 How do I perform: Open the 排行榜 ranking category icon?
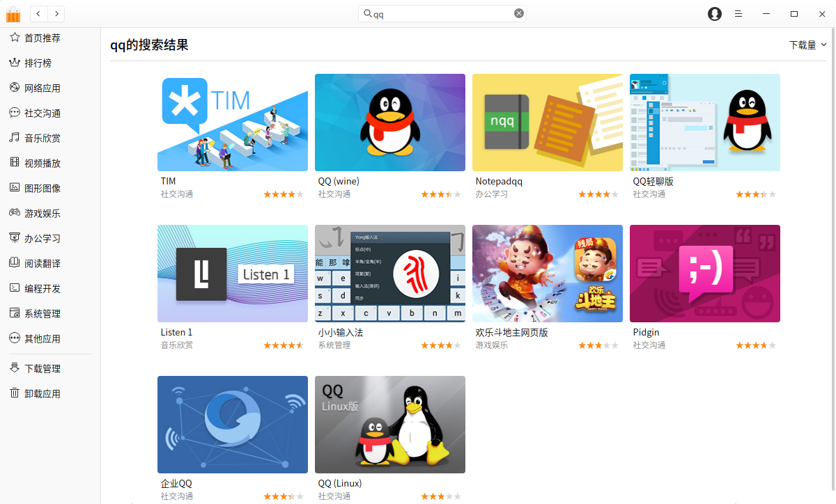click(14, 63)
